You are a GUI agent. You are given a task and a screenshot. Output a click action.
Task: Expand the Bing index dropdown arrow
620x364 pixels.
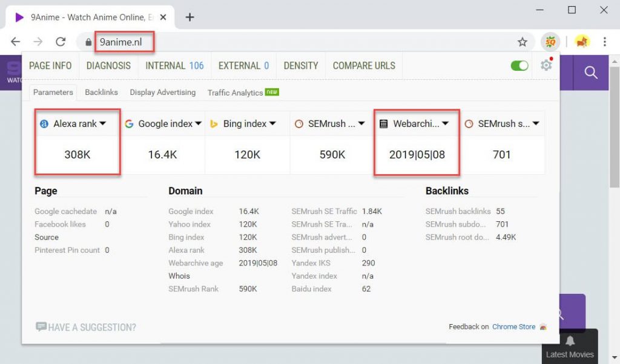(272, 123)
